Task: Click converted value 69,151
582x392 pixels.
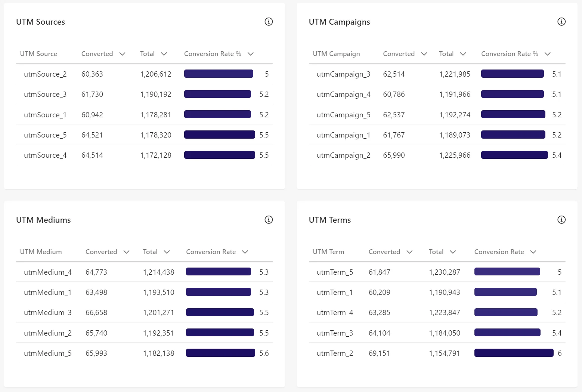Action: point(379,353)
